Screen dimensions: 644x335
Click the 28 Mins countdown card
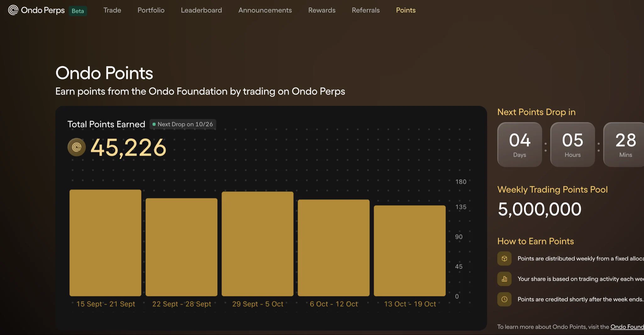tap(624, 145)
